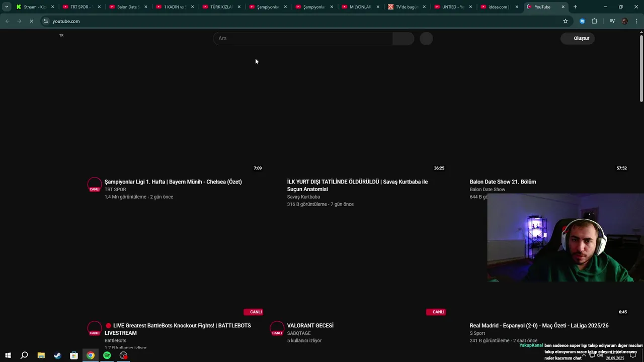View site information for youtube.com

pyautogui.click(x=46, y=21)
